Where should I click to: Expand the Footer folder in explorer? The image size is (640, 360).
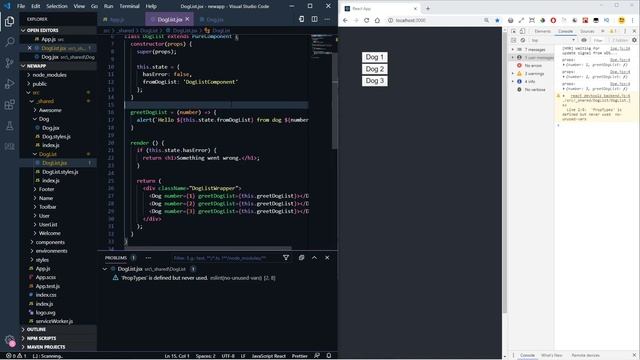click(47, 189)
